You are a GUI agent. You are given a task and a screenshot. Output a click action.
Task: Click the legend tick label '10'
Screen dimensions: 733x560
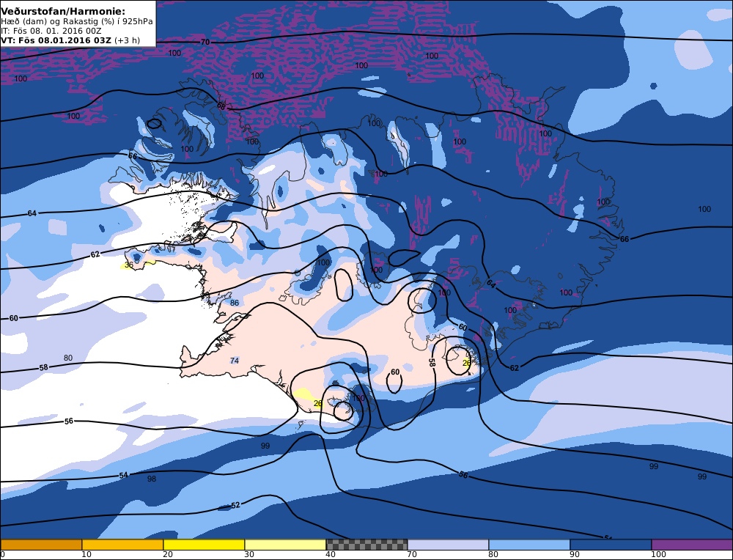(x=86, y=554)
